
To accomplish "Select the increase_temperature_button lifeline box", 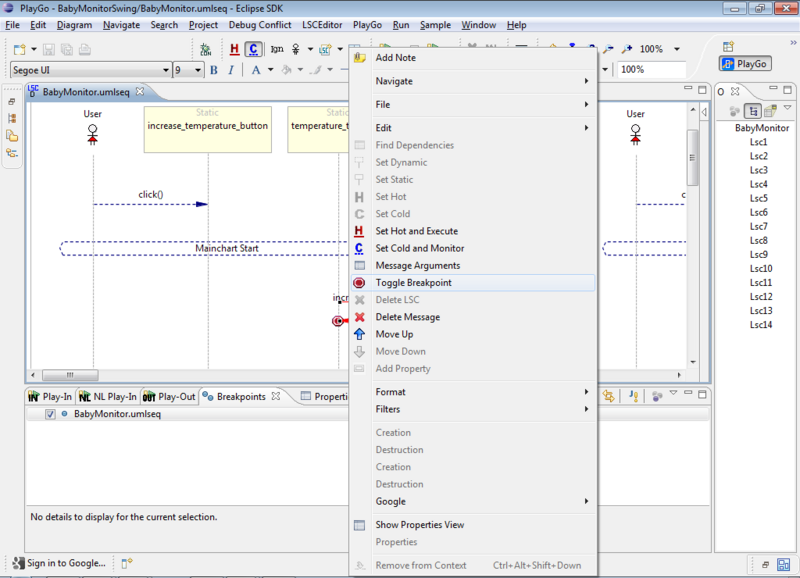I will (x=208, y=130).
